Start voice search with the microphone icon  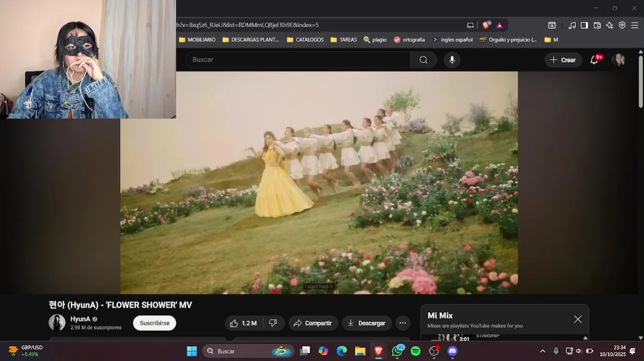452,60
